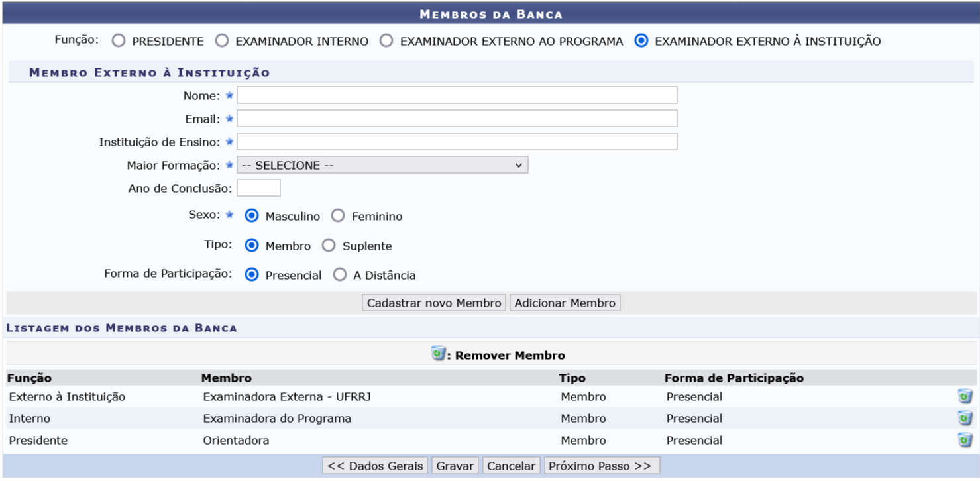Set Tipo to Suplente
This screenshot has width=980, height=481.
[329, 246]
